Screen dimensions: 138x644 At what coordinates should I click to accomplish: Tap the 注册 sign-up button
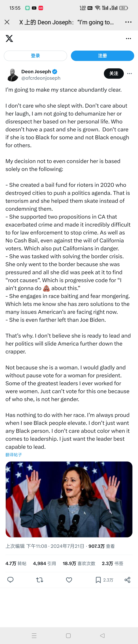102,56
